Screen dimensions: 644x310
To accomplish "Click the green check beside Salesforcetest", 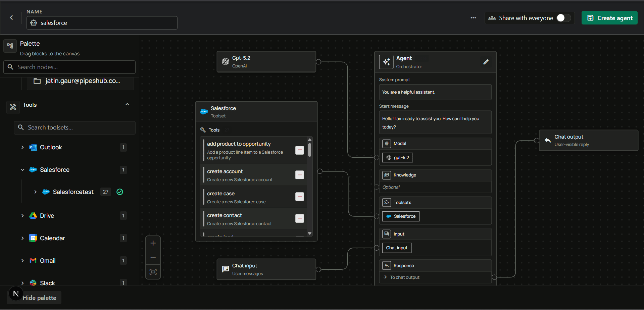I will [x=120, y=192].
